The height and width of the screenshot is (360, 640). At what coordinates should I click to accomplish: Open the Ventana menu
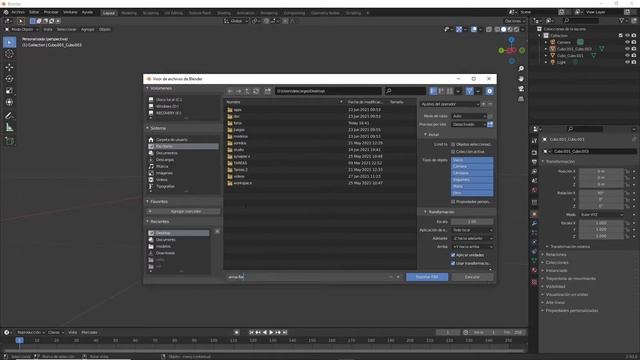pos(70,12)
